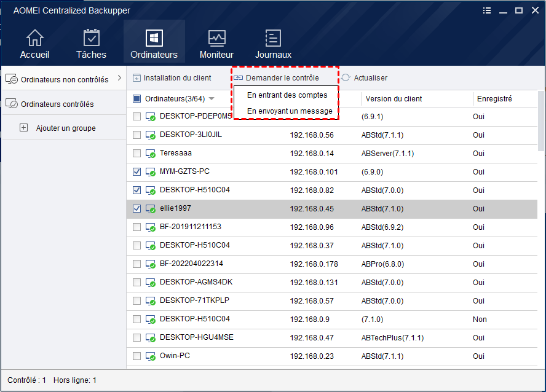Open the Journaux logs icon
This screenshot has height=392, width=546.
tap(273, 37)
